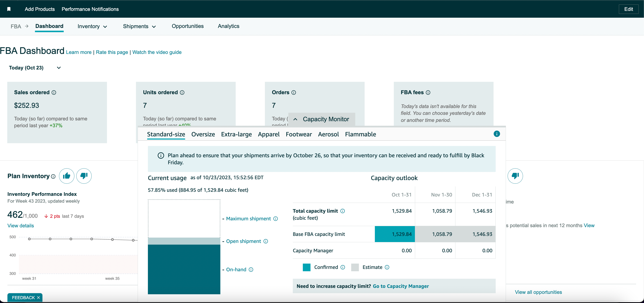644x303 pixels.
Task: Click View details under Inventory Performance Index
Action: 20,226
